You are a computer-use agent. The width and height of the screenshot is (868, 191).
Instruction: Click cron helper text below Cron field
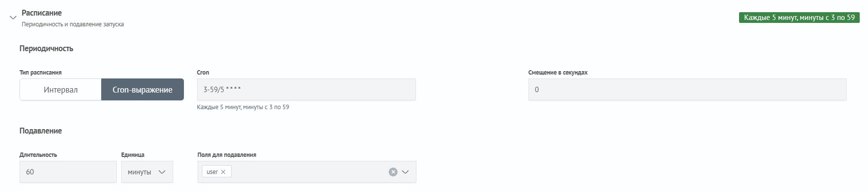point(243,107)
